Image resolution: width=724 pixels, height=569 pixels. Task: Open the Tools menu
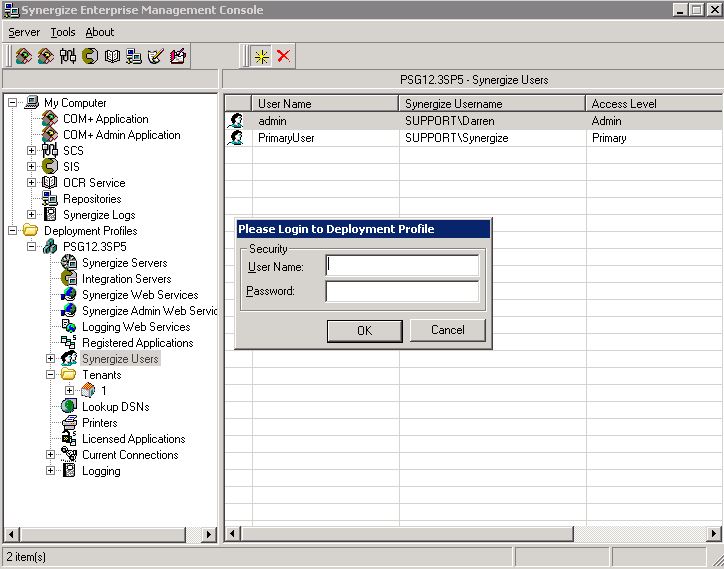(63, 32)
